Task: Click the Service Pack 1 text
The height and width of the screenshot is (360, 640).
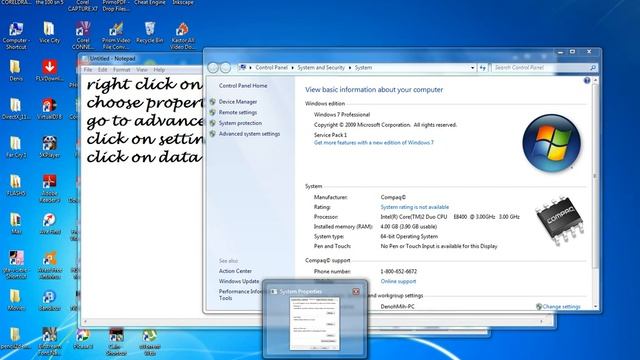Action: 330,135
